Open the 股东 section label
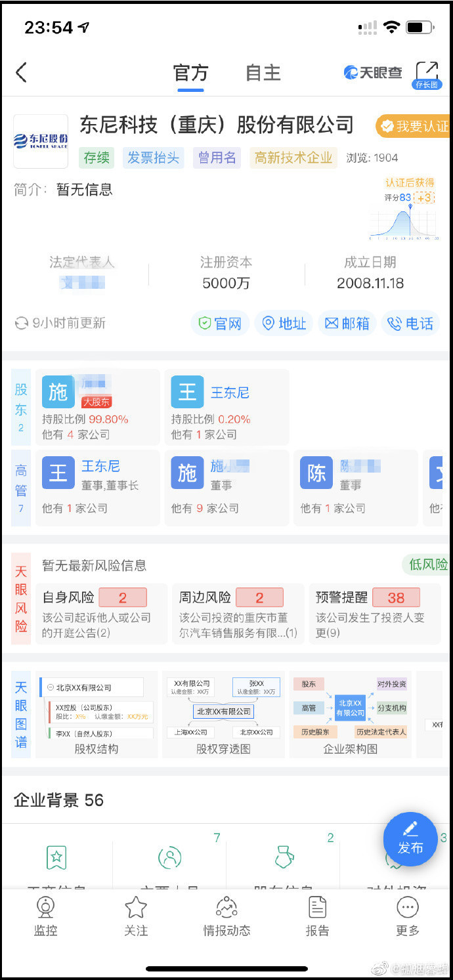Screen dimensions: 453x980 (21, 407)
